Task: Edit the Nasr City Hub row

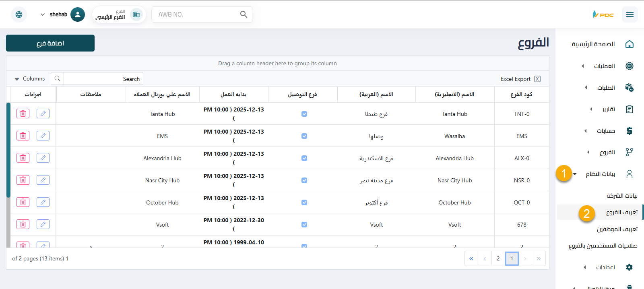Action: pyautogui.click(x=43, y=180)
